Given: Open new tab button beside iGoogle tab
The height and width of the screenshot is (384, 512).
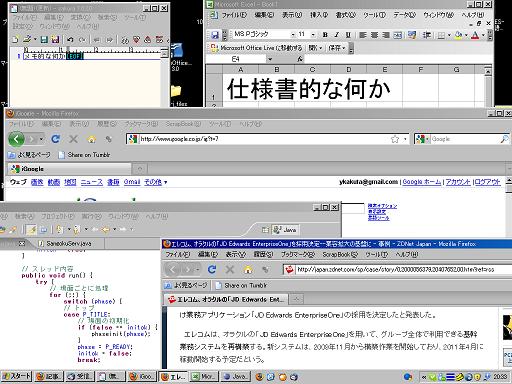Looking at the screenshot, I should coord(140,169).
